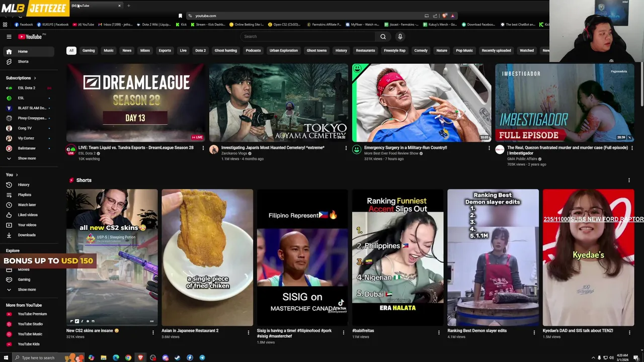Open the Viy Cortez subscription channel
Screen dimensions: 644x362
pos(28,138)
